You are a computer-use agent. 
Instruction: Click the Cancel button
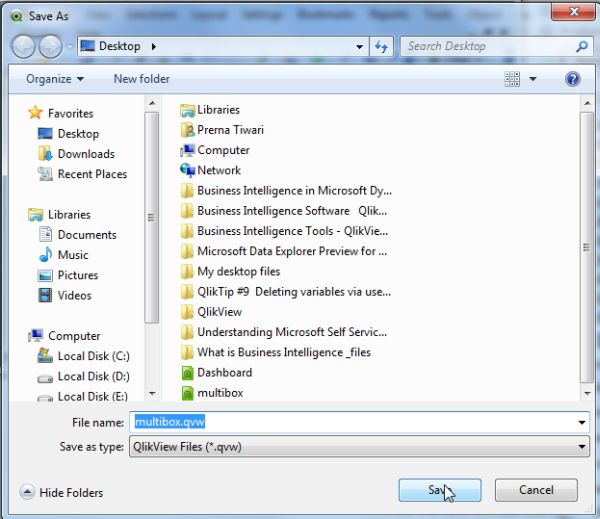(x=536, y=490)
